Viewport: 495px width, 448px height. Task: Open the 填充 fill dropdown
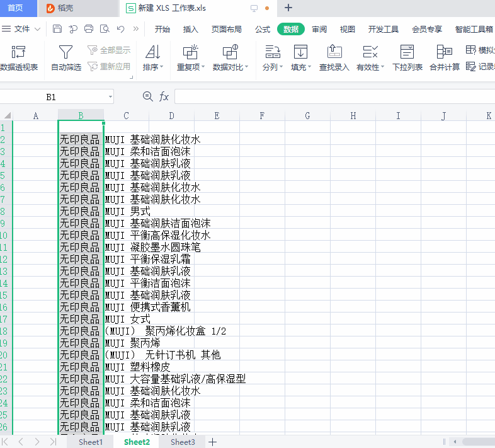301,59
